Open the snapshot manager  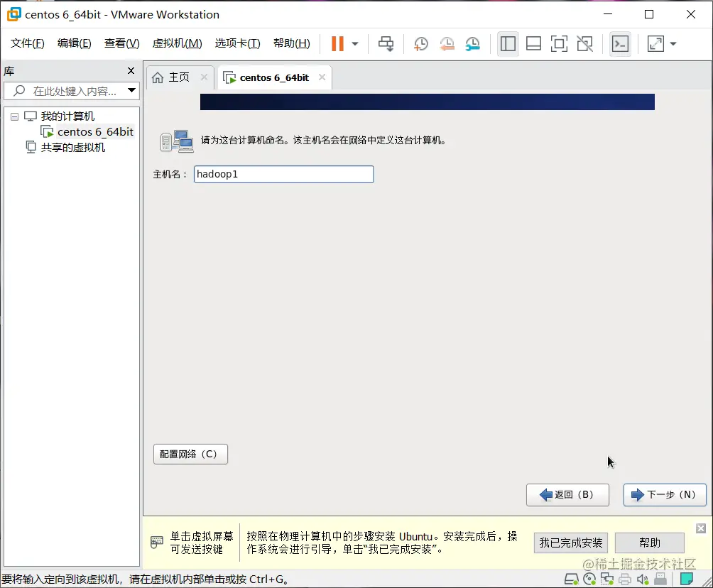[x=473, y=43]
